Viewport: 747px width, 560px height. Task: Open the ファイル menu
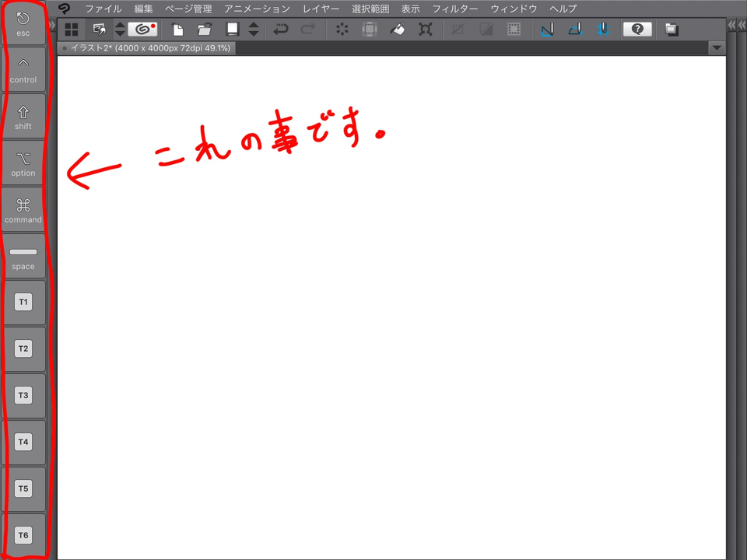(103, 9)
